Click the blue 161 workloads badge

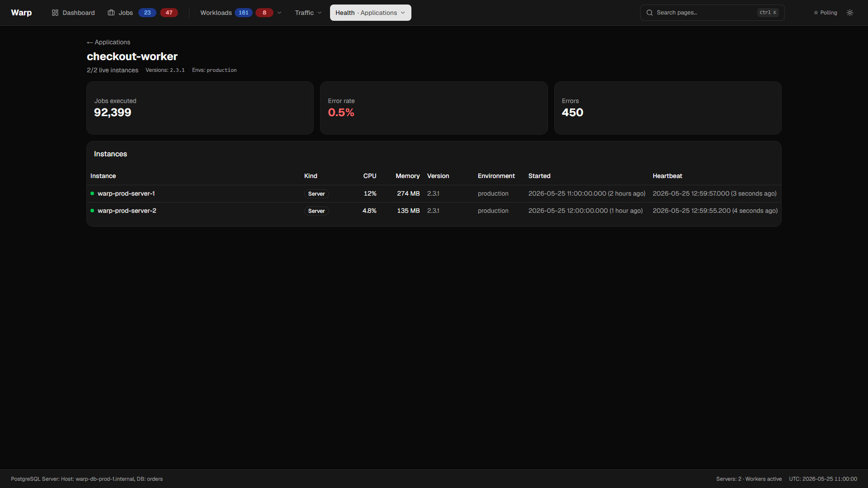tap(244, 13)
